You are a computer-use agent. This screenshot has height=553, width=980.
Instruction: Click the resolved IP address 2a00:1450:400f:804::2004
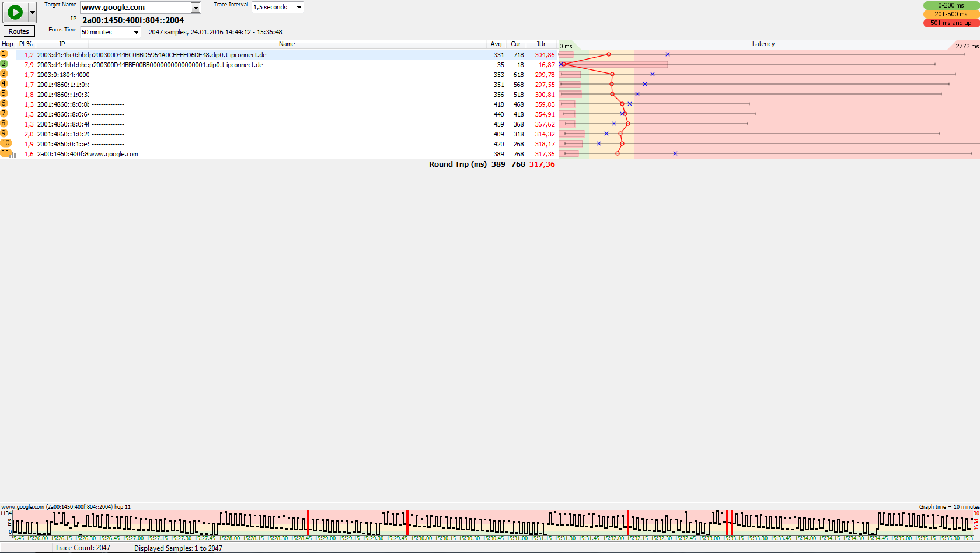click(133, 20)
